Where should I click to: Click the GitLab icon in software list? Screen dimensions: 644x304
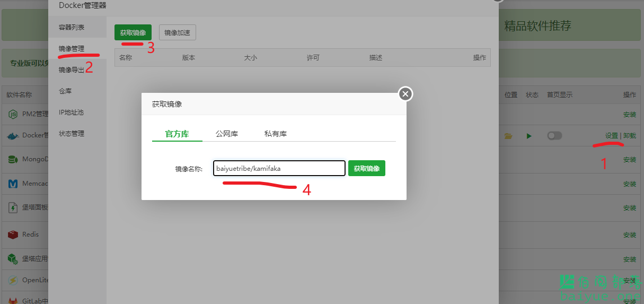[13, 301]
